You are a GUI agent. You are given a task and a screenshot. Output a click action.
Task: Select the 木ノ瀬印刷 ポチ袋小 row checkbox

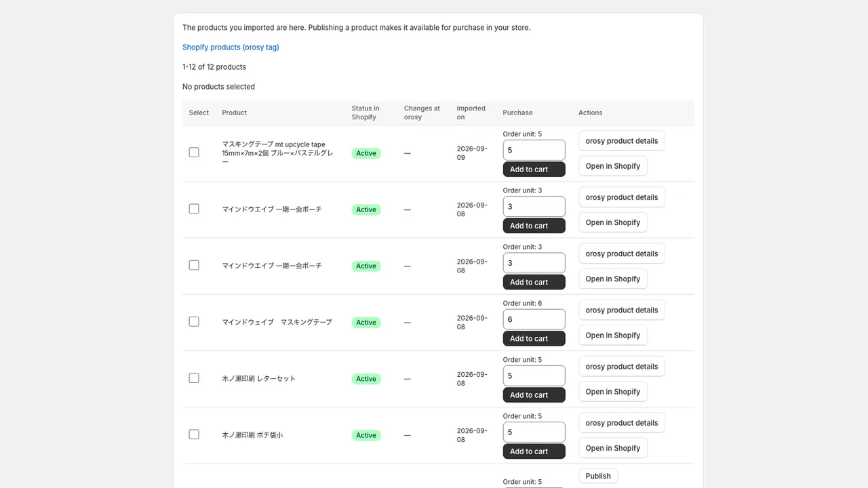[x=194, y=434]
